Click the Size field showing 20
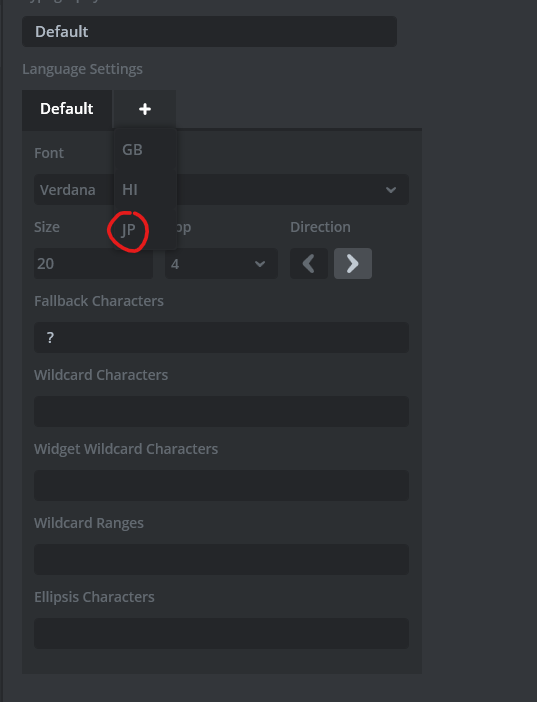This screenshot has width=537, height=702. pos(93,264)
